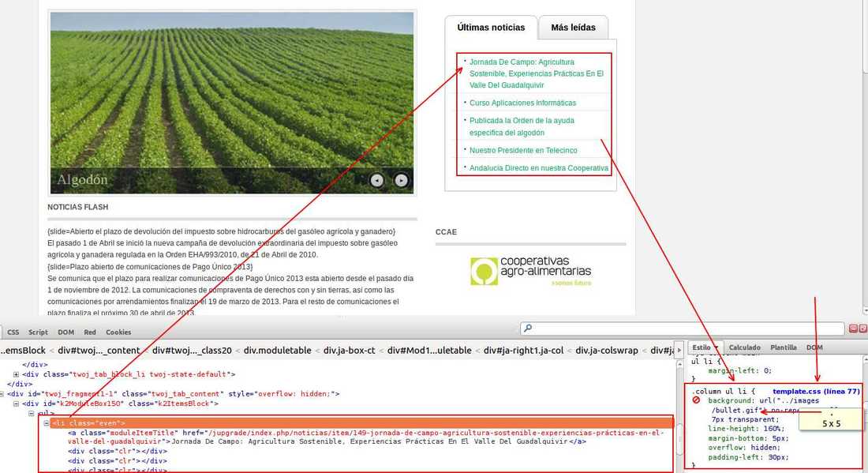The image size is (868, 473).
Task: Select breadcrumb div.ja-colswrap
Action: coord(607,350)
